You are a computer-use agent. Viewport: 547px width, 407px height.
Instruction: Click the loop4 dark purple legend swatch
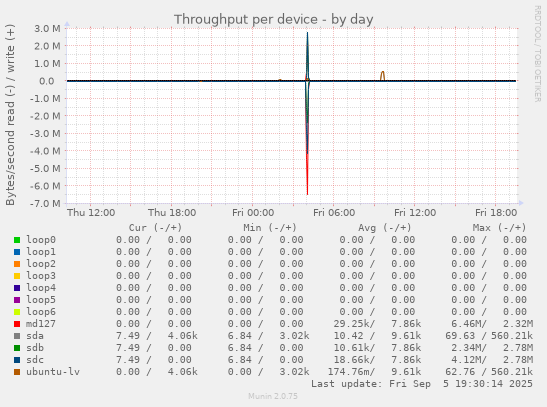pos(17,288)
